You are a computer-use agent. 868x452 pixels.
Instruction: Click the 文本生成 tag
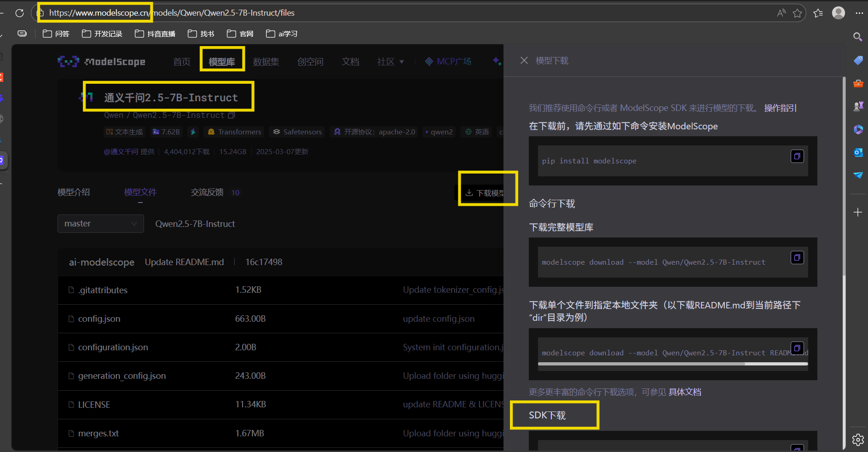pyautogui.click(x=124, y=132)
